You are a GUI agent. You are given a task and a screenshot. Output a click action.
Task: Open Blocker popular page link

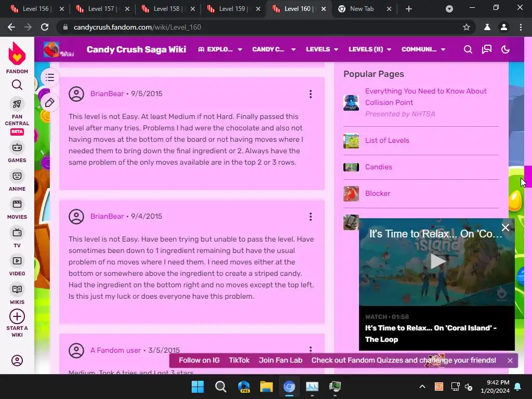point(378,193)
